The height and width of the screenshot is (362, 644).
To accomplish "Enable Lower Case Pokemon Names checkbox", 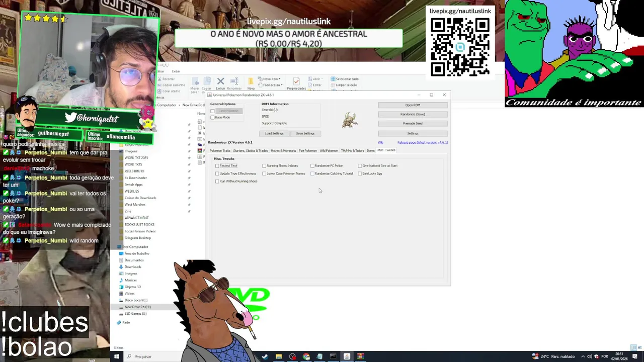I will [x=264, y=173].
